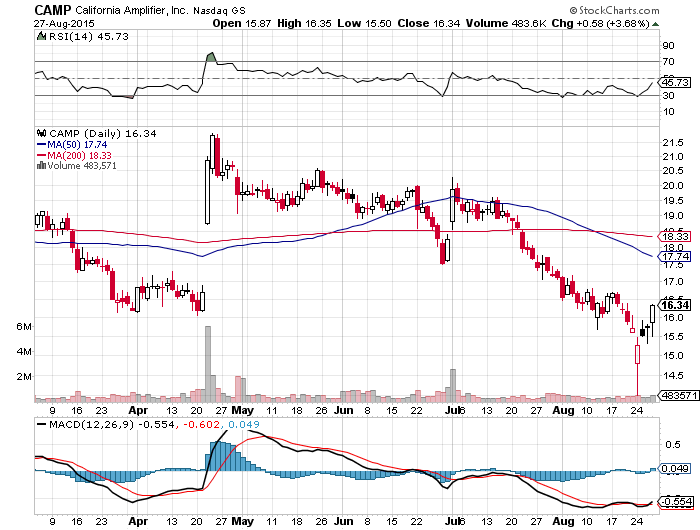Image resolution: width=700 pixels, height=530 pixels.
Task: Click the 0.5 level on the MACD axis
Action: pos(673,445)
